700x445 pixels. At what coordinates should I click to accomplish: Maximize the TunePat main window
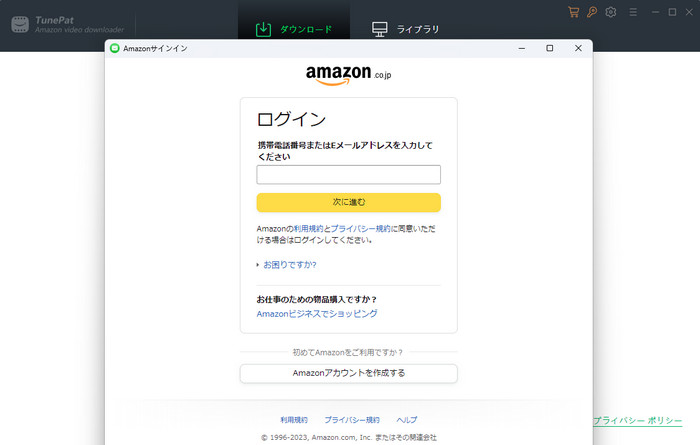coord(672,12)
